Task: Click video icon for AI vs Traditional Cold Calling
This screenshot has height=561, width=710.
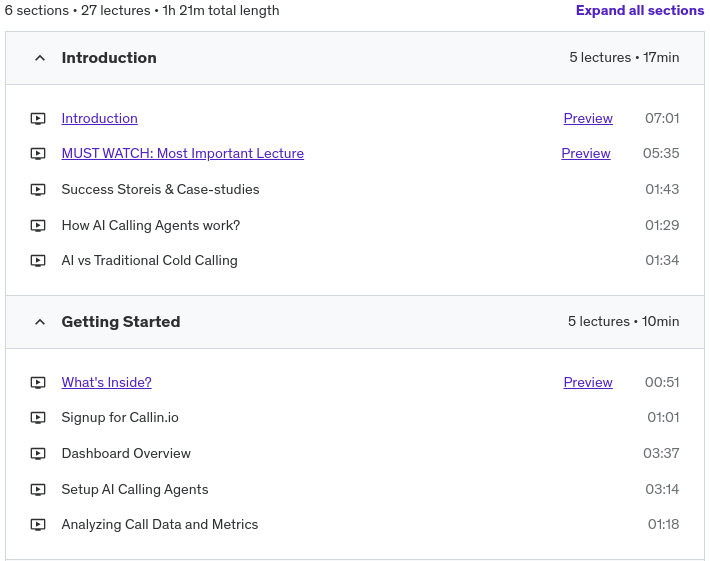Action: pyautogui.click(x=38, y=261)
